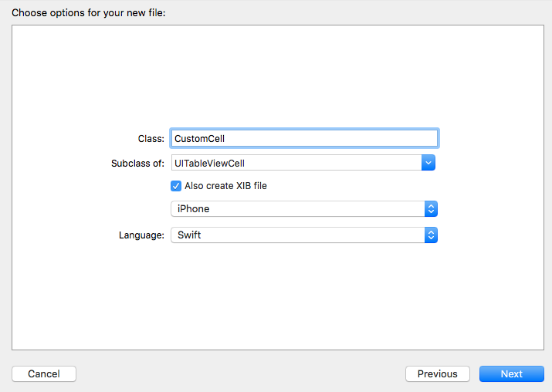The width and height of the screenshot is (552, 392).
Task: Click the up-down arrows on the iPhone selector
Action: point(432,209)
